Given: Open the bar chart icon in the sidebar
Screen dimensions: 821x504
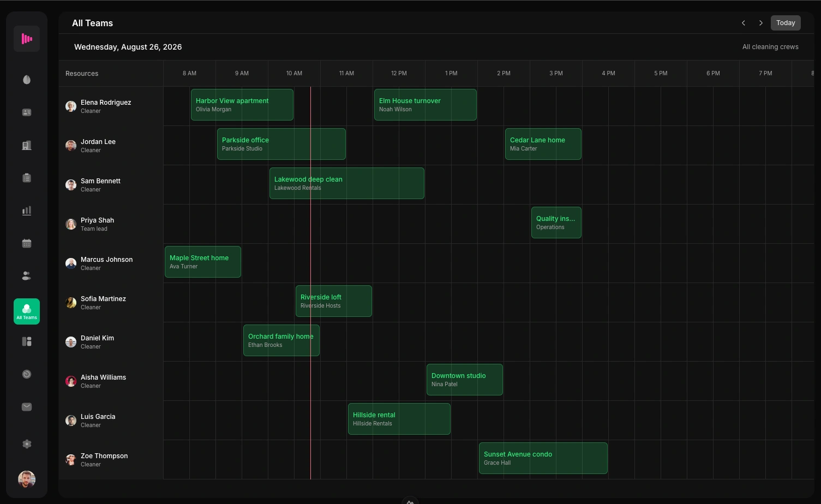Looking at the screenshot, I should (x=27, y=211).
